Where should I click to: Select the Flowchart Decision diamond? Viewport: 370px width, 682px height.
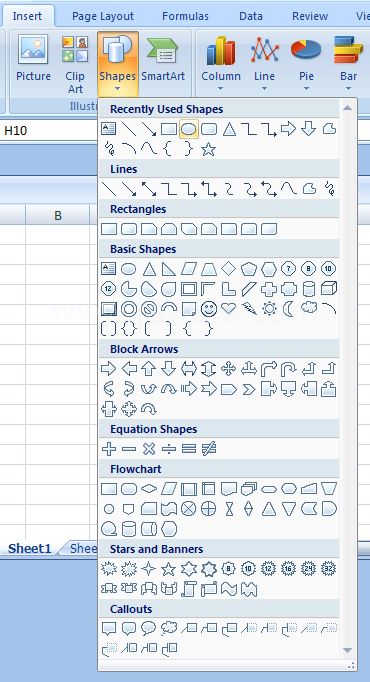(149, 489)
